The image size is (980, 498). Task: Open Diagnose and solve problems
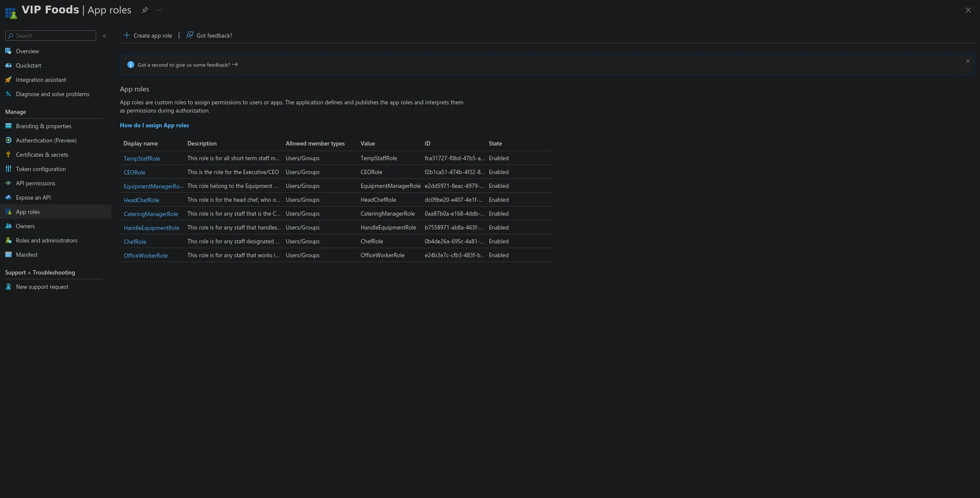(x=53, y=94)
